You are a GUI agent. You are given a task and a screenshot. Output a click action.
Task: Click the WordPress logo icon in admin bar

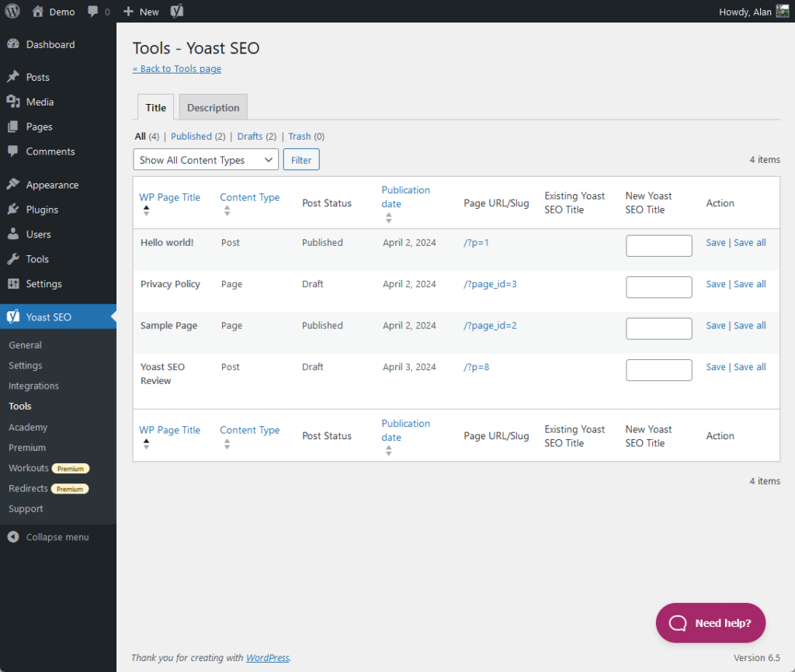coord(12,11)
